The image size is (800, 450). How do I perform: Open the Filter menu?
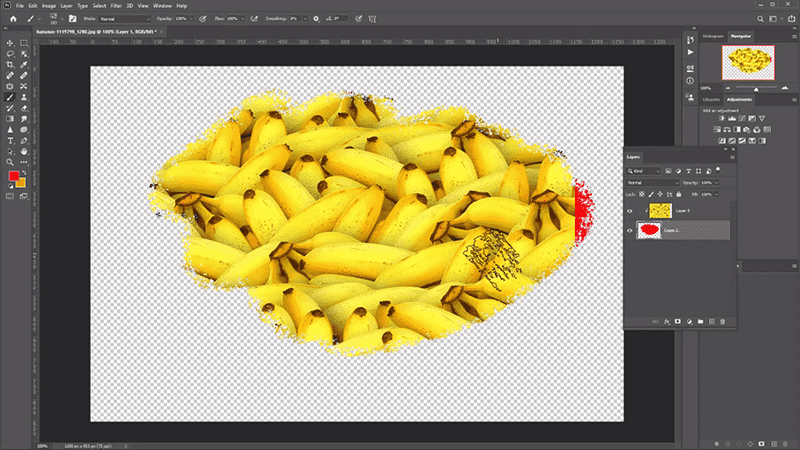(116, 6)
